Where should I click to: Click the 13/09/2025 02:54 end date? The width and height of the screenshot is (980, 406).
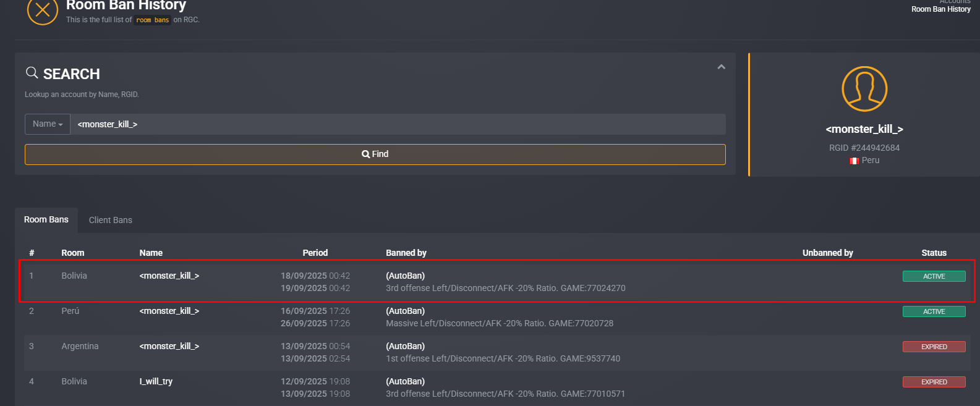click(315, 358)
